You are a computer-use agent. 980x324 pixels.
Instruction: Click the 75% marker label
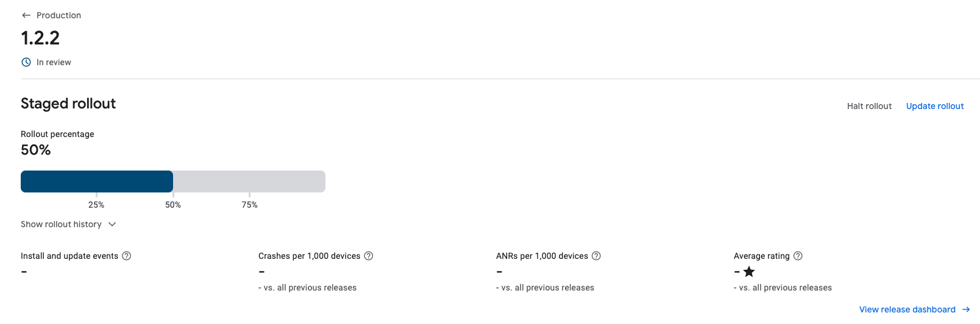(250, 205)
